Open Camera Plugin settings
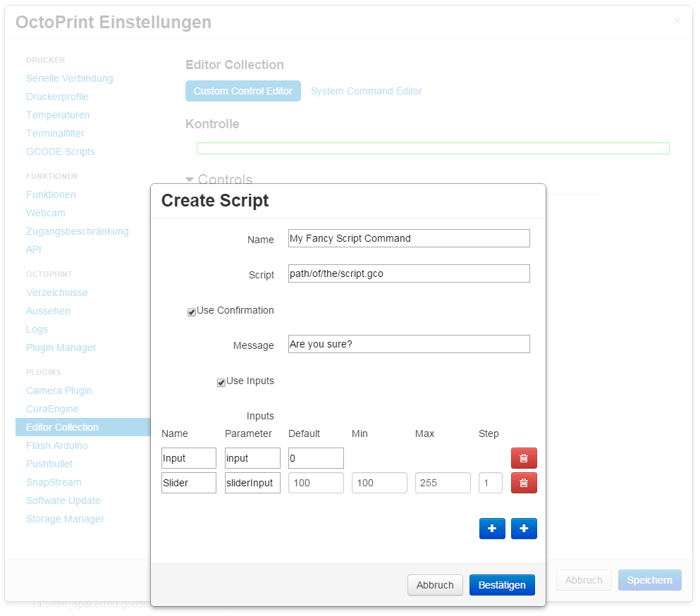This screenshot has width=700, height=616. point(59,390)
